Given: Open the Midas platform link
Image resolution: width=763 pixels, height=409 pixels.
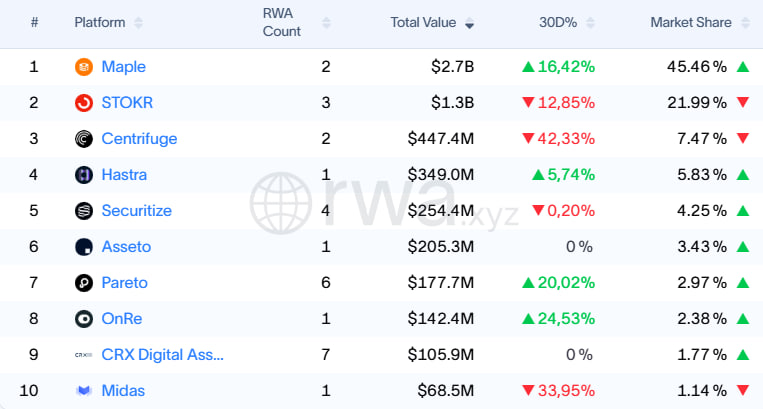Looking at the screenshot, I should click(x=123, y=391).
